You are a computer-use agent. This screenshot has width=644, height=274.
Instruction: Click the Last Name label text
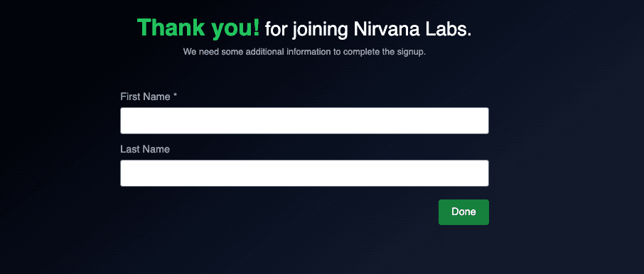tap(145, 149)
